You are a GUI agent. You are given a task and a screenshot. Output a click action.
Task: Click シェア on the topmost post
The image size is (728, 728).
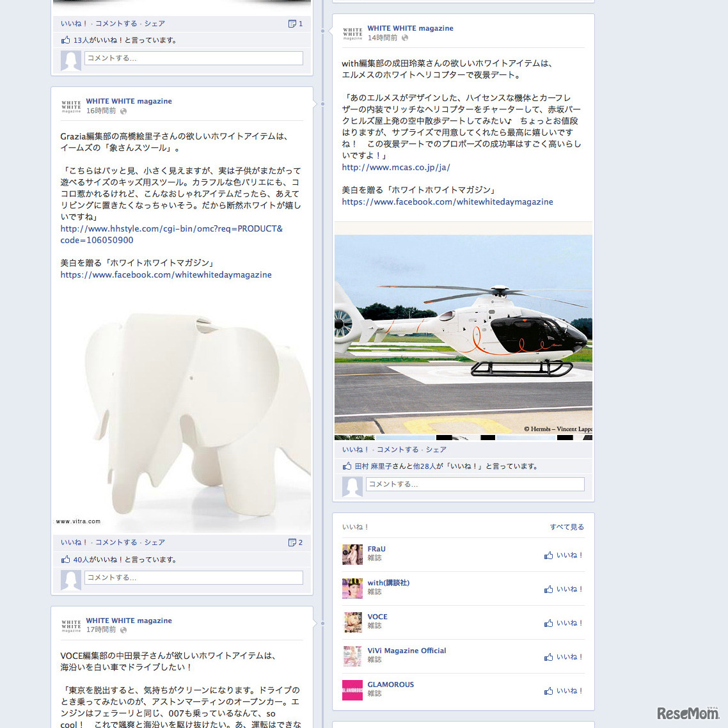pos(155,23)
